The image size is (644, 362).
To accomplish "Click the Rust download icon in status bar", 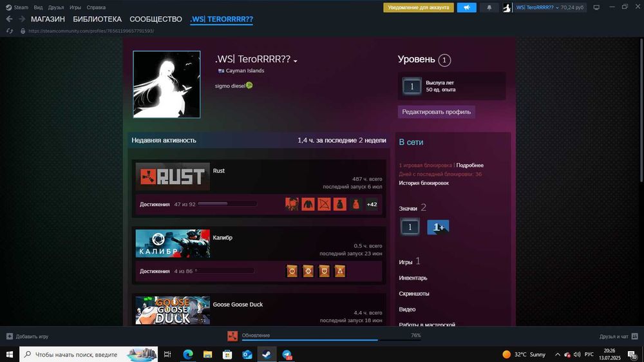I will pos(232,336).
